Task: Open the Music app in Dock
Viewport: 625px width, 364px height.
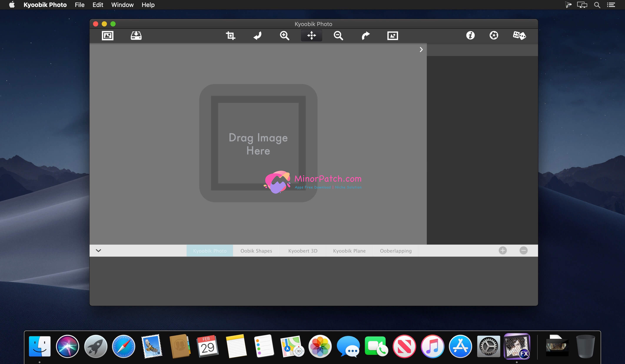Action: (x=432, y=346)
